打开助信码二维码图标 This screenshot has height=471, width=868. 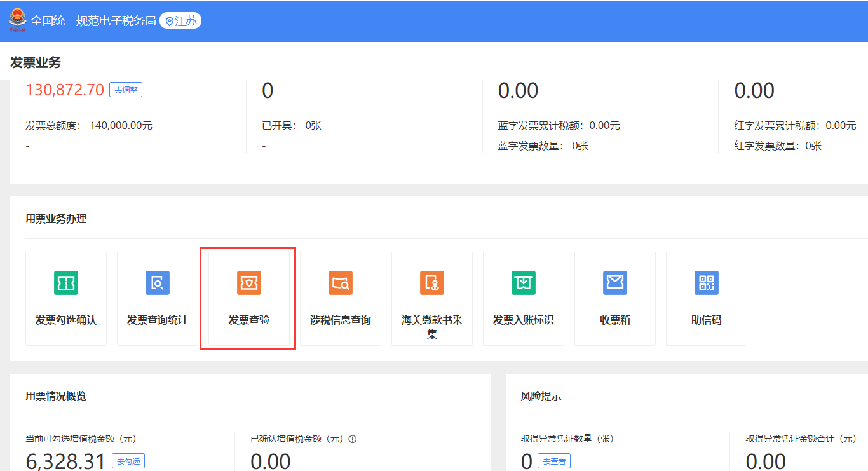706,282
